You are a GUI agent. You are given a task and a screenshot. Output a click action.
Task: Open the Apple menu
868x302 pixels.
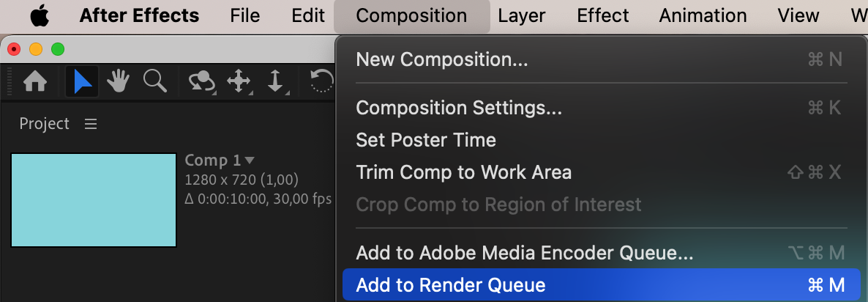[x=40, y=15]
